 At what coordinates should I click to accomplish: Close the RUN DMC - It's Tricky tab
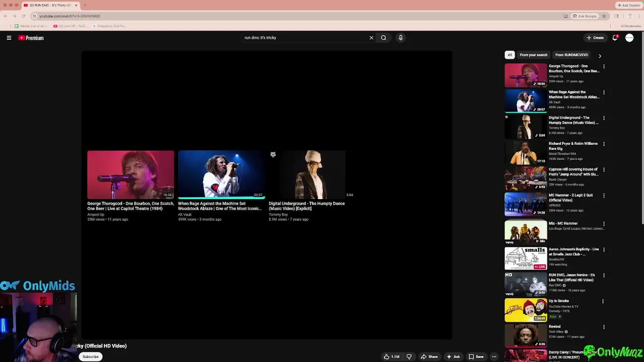click(x=76, y=5)
